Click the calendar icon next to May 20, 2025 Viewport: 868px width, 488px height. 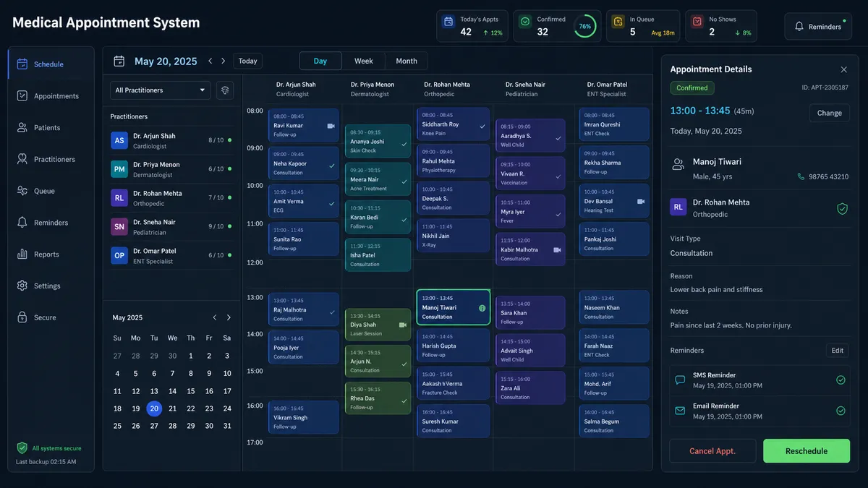pyautogui.click(x=119, y=61)
